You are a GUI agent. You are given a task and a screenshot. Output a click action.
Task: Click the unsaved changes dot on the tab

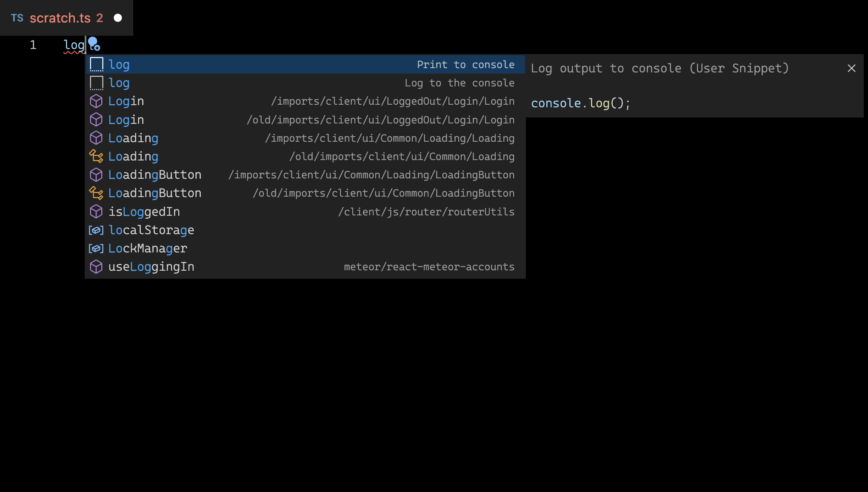pyautogui.click(x=117, y=18)
